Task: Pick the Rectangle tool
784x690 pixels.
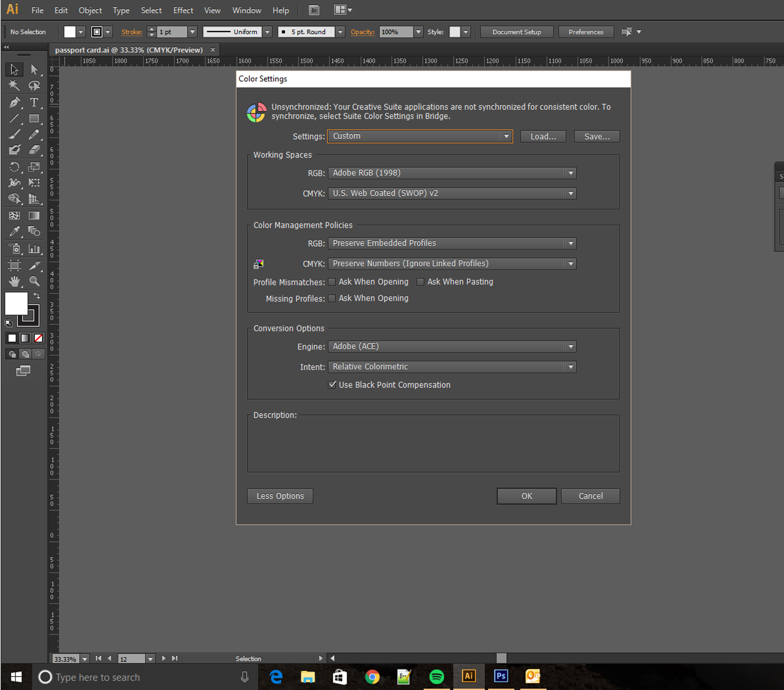Action: point(35,118)
